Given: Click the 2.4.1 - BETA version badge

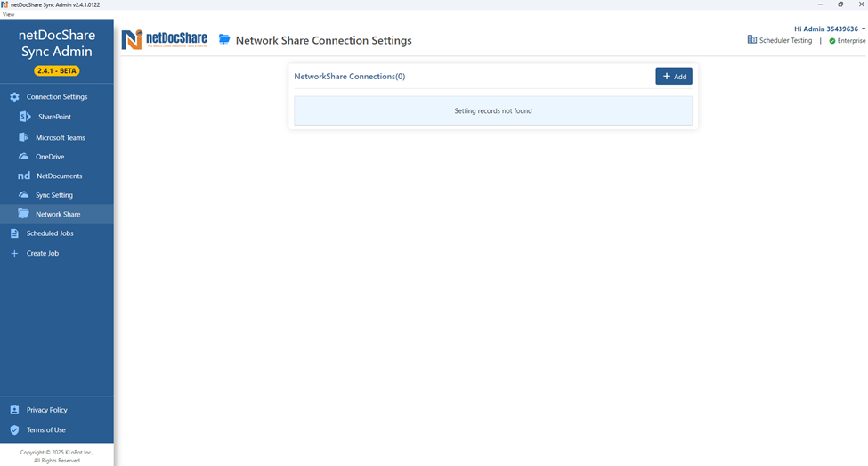Looking at the screenshot, I should tap(56, 71).
